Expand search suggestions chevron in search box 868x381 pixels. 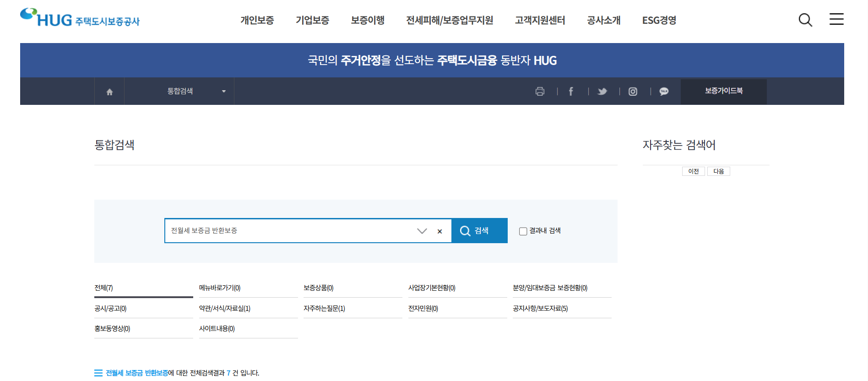[422, 231]
